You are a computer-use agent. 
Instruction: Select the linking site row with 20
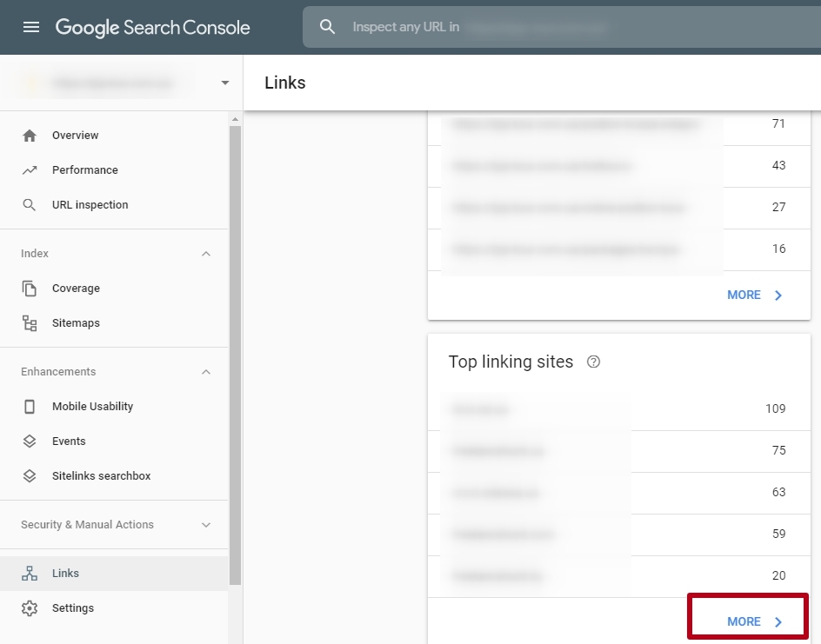pos(619,576)
